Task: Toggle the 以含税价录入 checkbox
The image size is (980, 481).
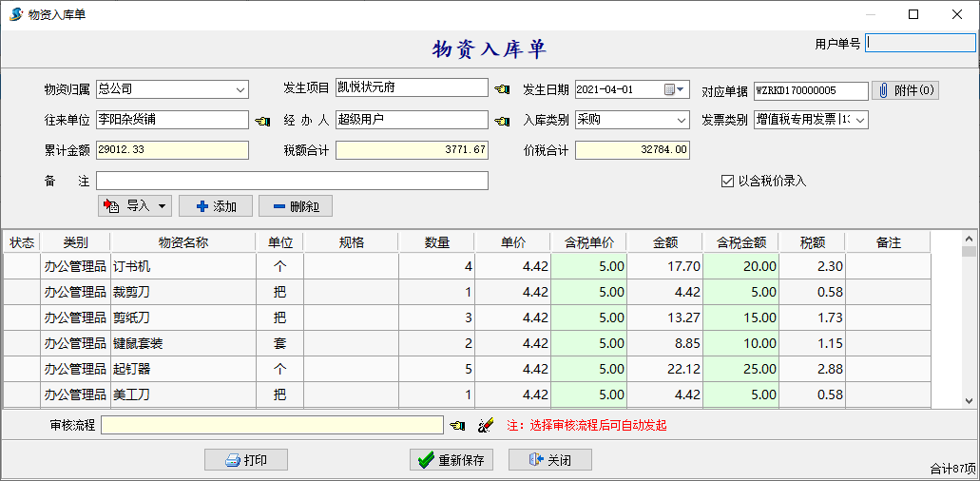Action: [727, 181]
